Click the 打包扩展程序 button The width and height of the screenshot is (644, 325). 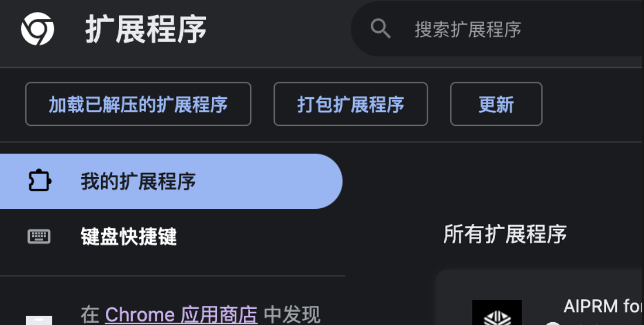click(351, 104)
